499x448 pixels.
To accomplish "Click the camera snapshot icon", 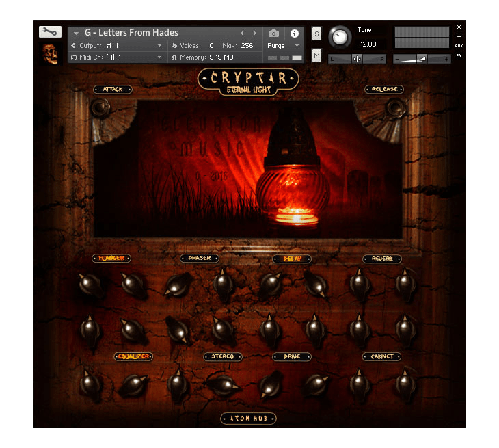I will (273, 33).
